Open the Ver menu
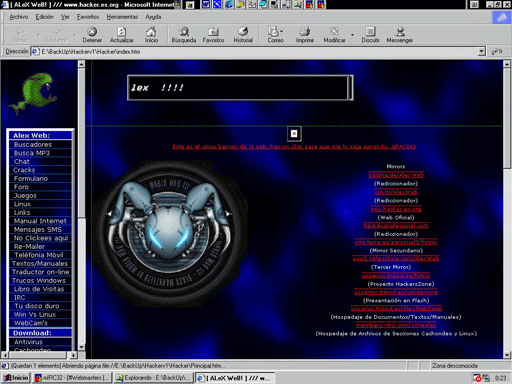This screenshot has width=512, height=384. coord(65,17)
